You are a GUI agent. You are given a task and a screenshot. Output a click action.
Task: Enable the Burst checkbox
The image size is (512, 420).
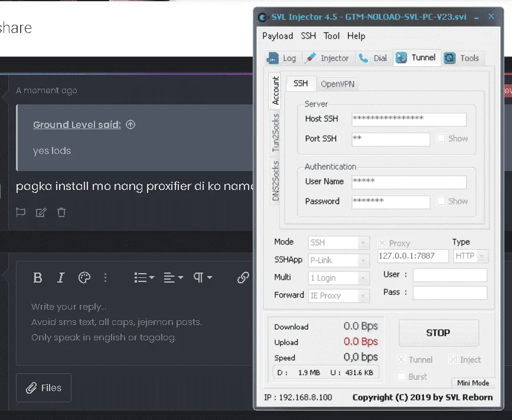click(x=401, y=376)
